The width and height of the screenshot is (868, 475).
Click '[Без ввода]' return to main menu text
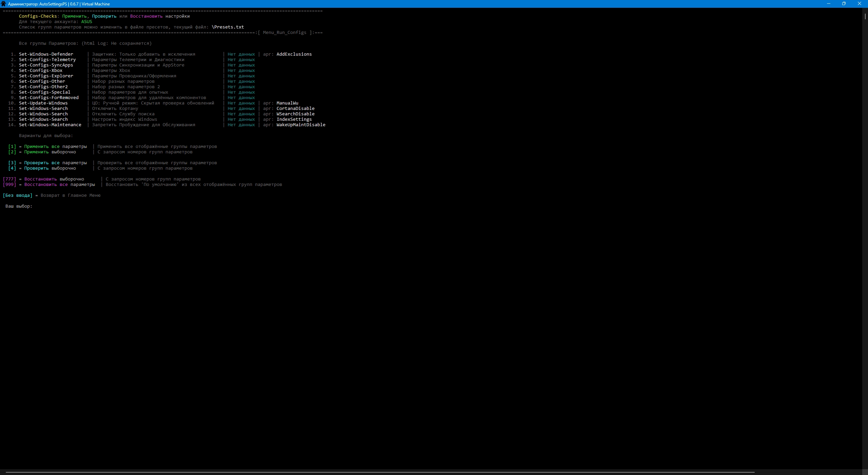click(18, 195)
